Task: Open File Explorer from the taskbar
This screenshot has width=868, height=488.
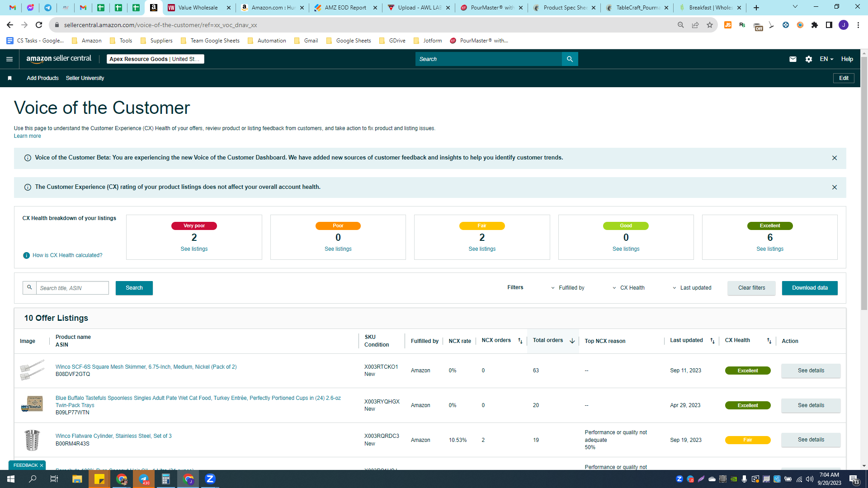Action: coord(77,479)
